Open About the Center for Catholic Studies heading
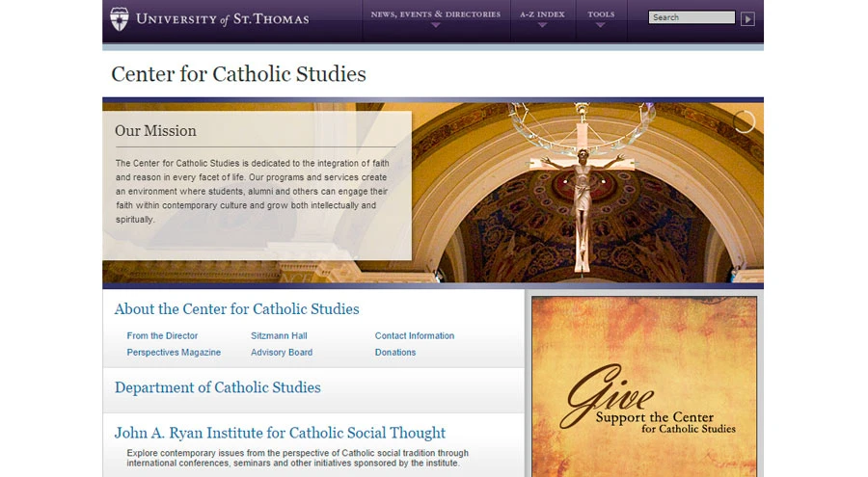 pyautogui.click(x=236, y=309)
